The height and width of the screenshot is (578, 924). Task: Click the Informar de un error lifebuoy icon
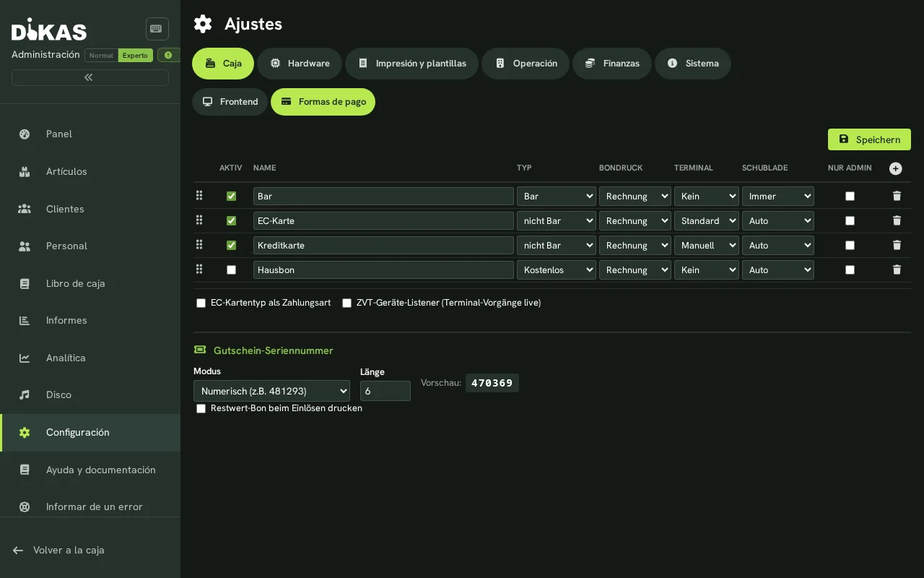pyautogui.click(x=25, y=506)
